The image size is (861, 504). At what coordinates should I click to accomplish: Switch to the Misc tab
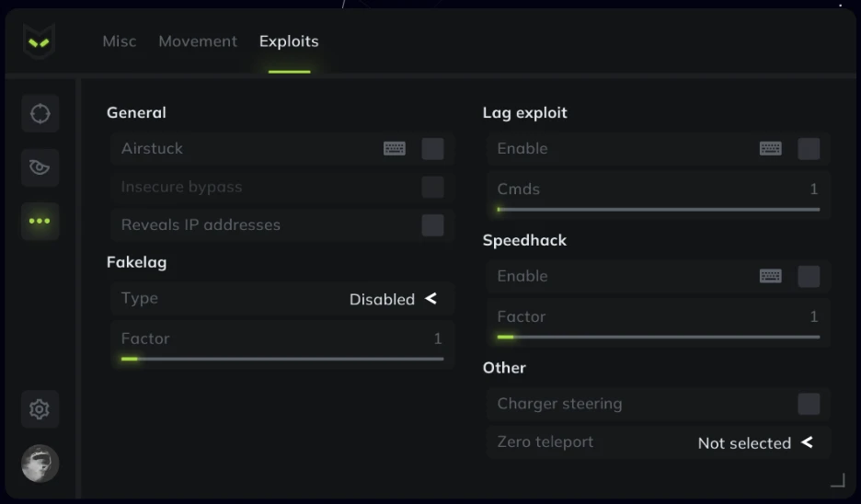click(x=120, y=41)
